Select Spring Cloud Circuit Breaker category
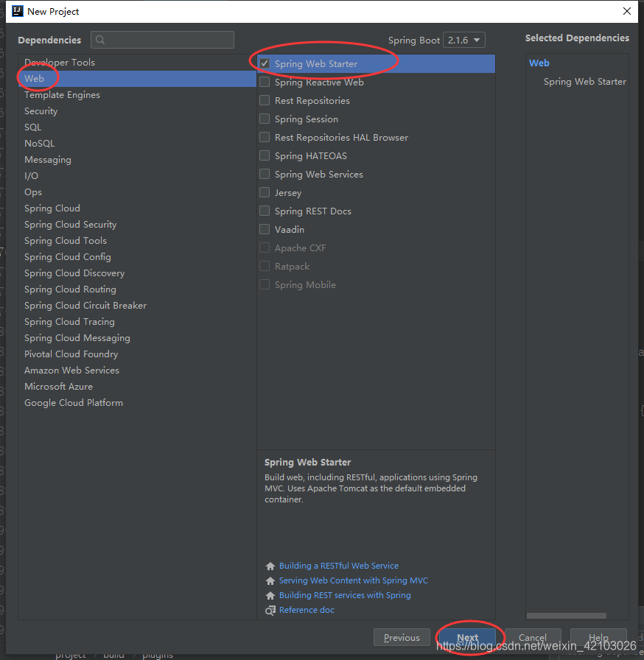The height and width of the screenshot is (660, 644). tap(137, 306)
